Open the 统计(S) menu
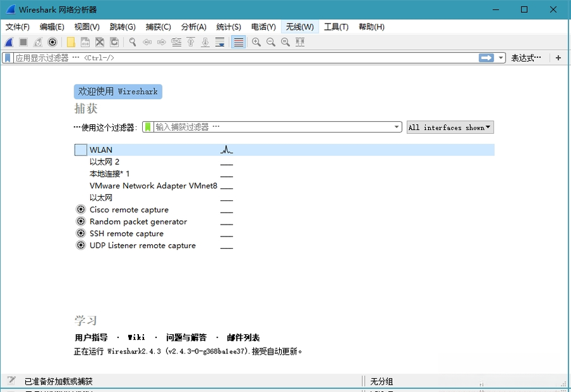The image size is (571, 392). (228, 27)
